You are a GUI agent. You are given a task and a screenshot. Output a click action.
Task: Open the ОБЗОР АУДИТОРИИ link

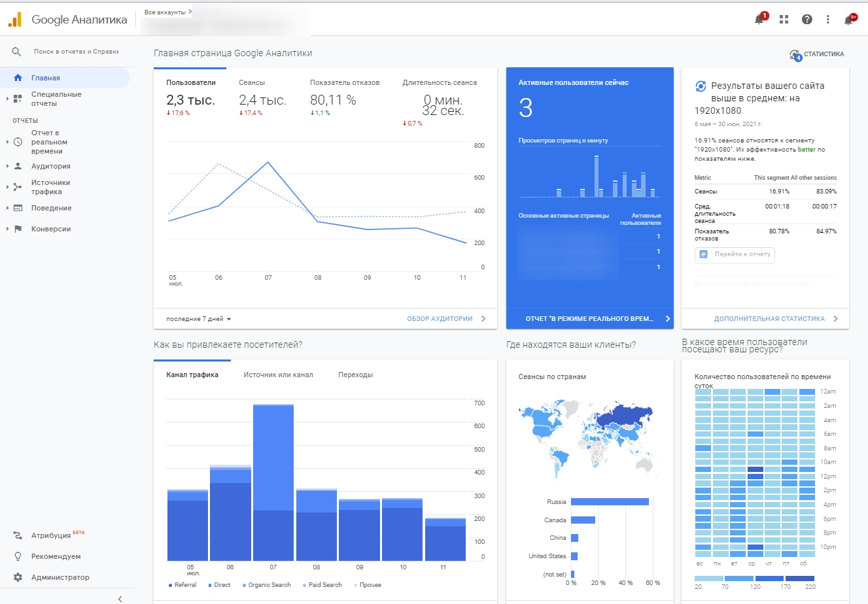tap(447, 319)
